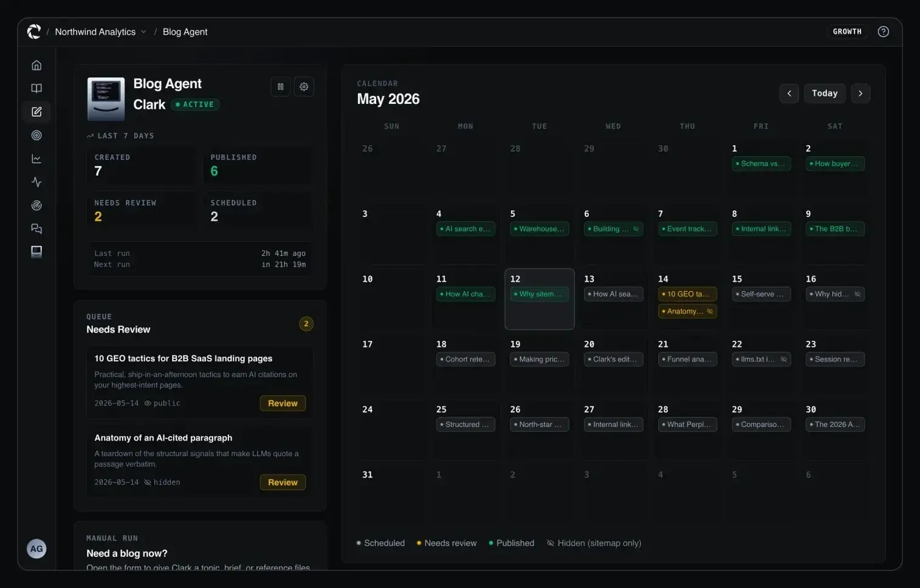
Task: Open the 'Making pric...' event on May 19
Action: (540, 359)
